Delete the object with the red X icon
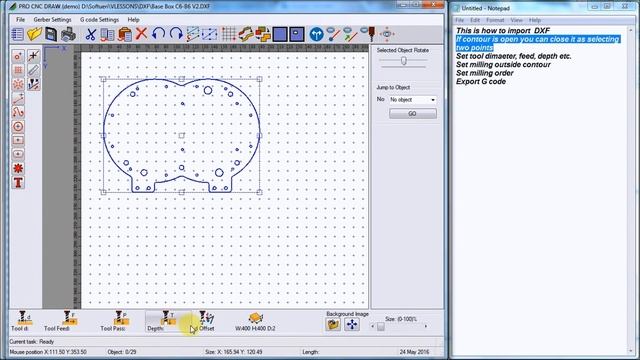Screen dimensions: 640x360 141,33
